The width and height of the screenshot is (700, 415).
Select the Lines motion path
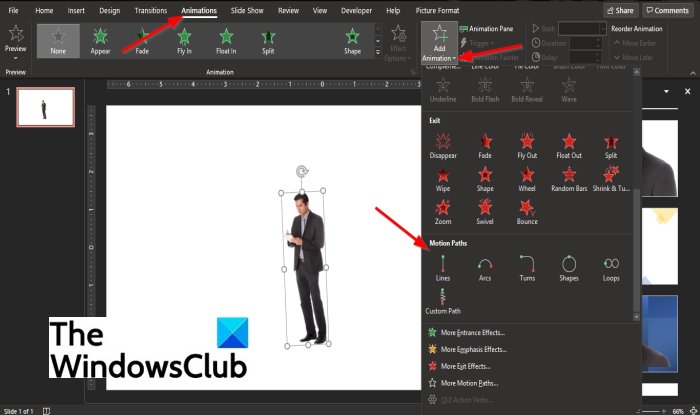point(442,268)
